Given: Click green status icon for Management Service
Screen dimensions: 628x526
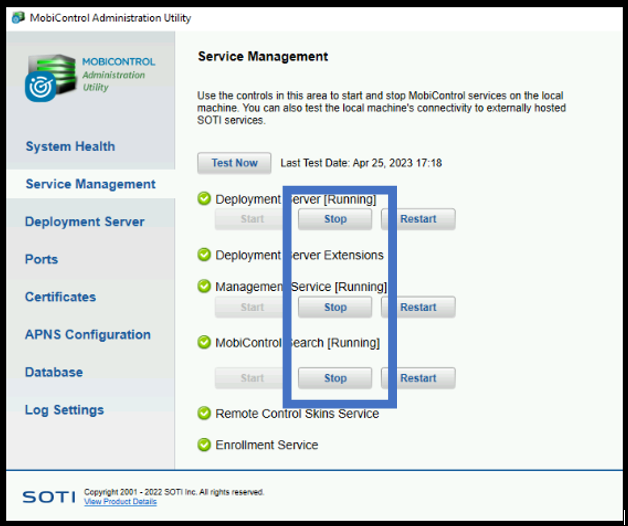Looking at the screenshot, I should (205, 287).
